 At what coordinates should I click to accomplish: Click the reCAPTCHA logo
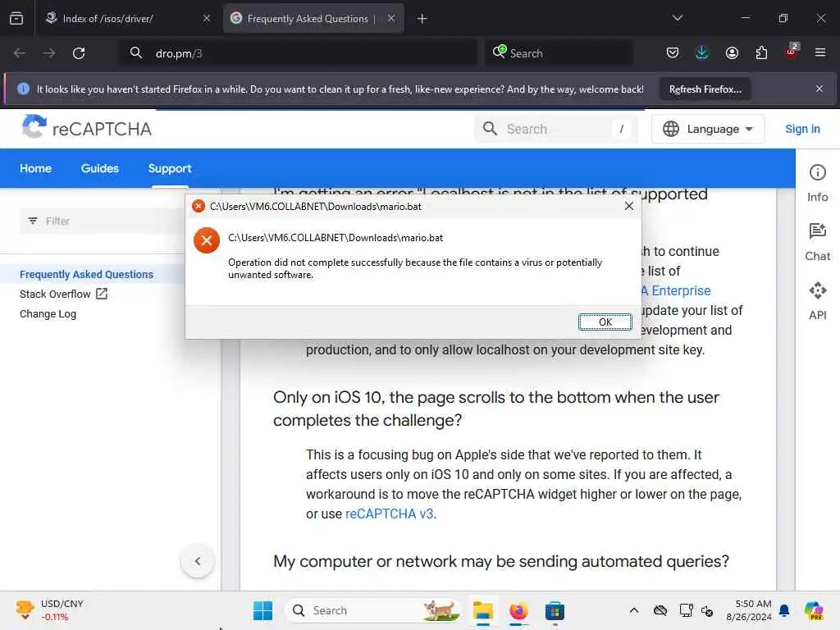pos(87,127)
